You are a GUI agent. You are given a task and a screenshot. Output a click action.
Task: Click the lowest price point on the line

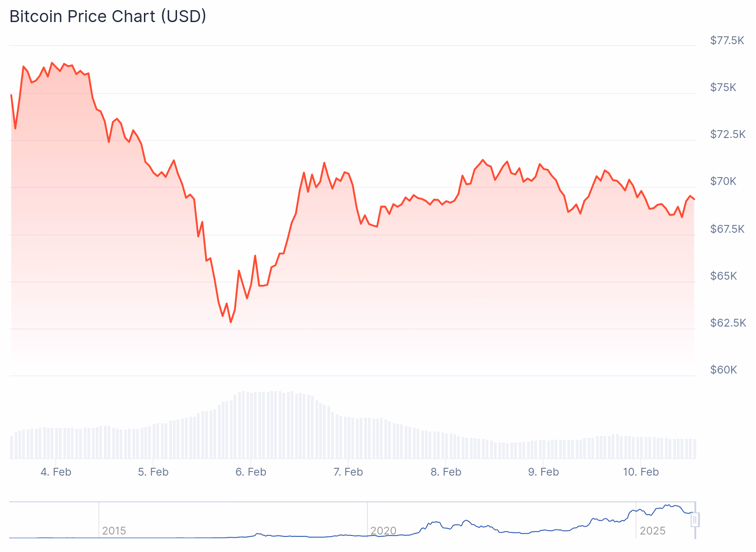point(231,322)
